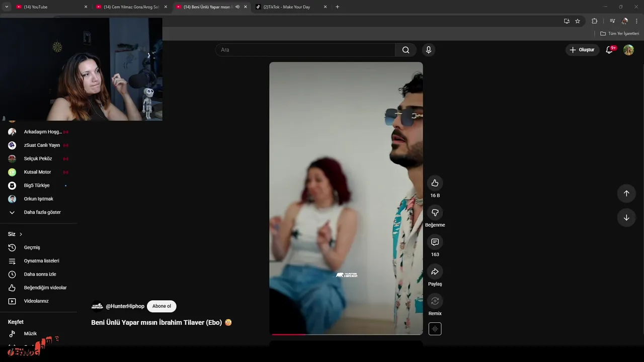Like the Short with the thumbs-up icon
The height and width of the screenshot is (362, 644).
435,183
